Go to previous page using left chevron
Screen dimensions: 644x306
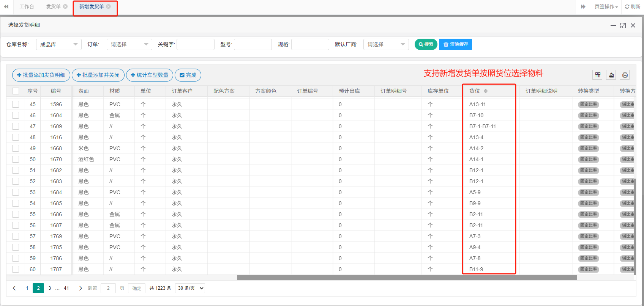point(14,288)
